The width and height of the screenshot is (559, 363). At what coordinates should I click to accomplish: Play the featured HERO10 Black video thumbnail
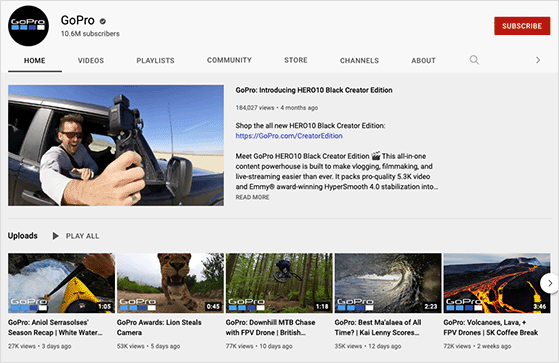point(116,145)
